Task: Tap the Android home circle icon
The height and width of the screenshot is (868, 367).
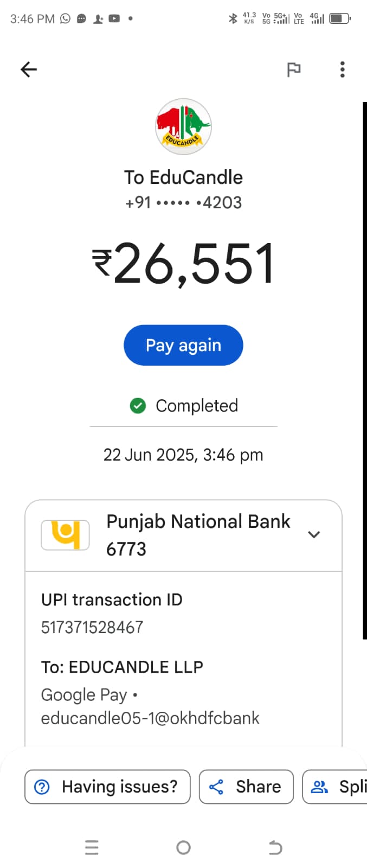Action: pyautogui.click(x=183, y=847)
